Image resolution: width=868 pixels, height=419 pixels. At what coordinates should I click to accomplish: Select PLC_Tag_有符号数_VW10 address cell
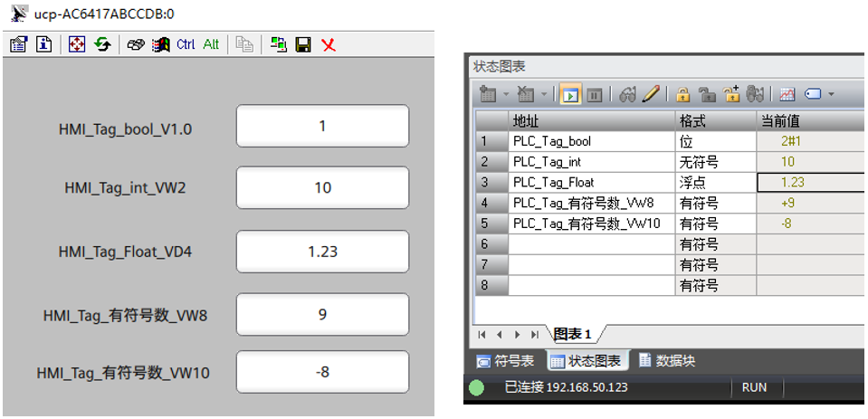(x=592, y=224)
